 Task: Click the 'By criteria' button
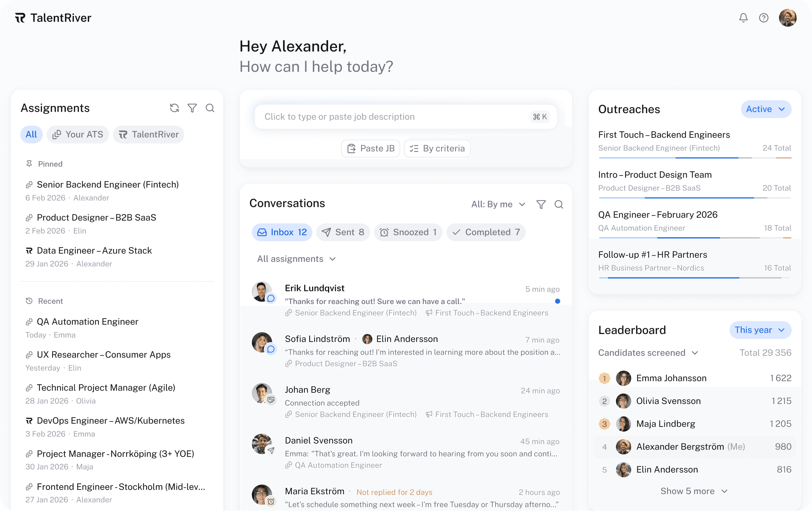(437, 148)
